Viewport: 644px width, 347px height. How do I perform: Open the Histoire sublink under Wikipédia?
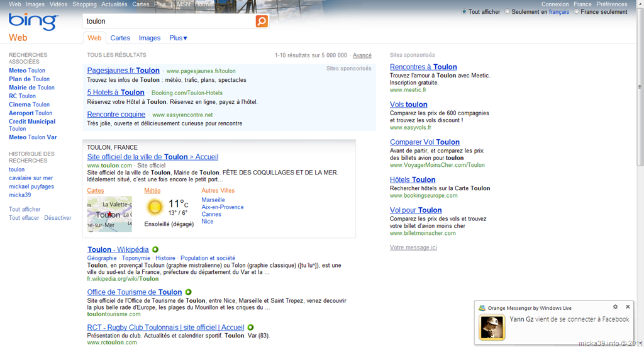165,258
